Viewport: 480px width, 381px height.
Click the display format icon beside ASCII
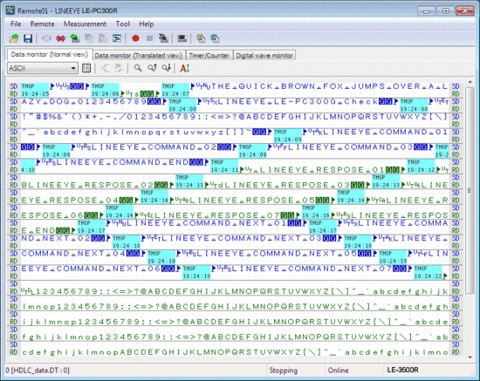point(86,68)
